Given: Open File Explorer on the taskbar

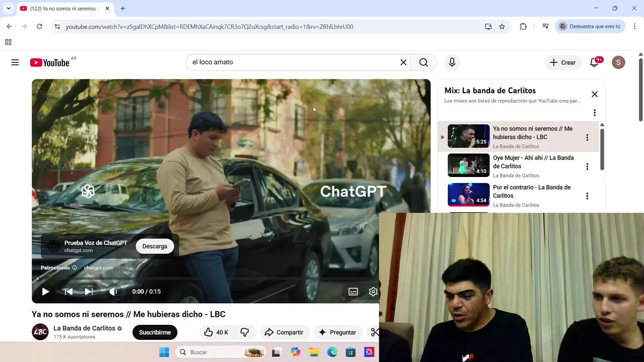Looking at the screenshot, I should [314, 352].
